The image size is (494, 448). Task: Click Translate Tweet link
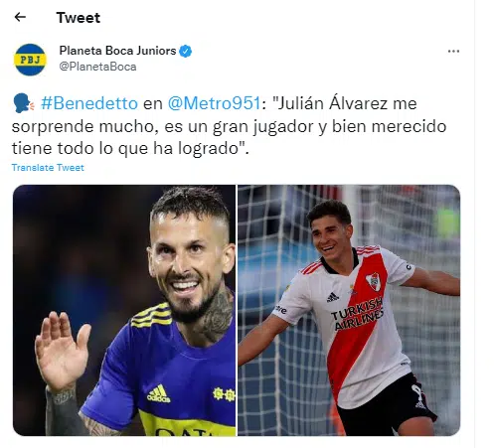[48, 168]
